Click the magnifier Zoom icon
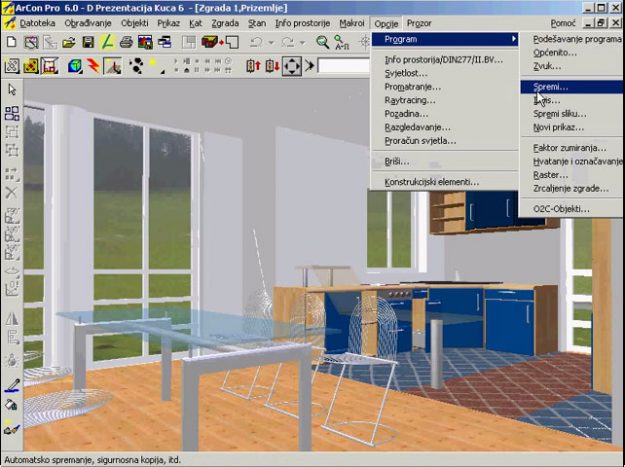This screenshot has height=467, width=625. [323, 43]
